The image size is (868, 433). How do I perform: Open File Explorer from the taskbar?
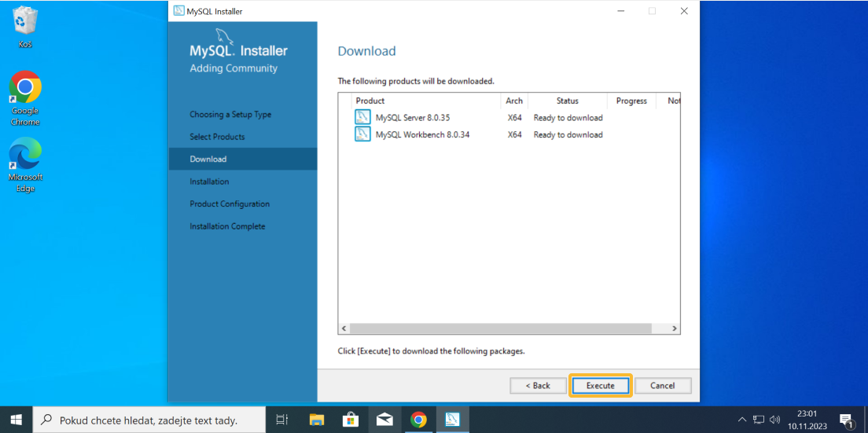coord(316,420)
